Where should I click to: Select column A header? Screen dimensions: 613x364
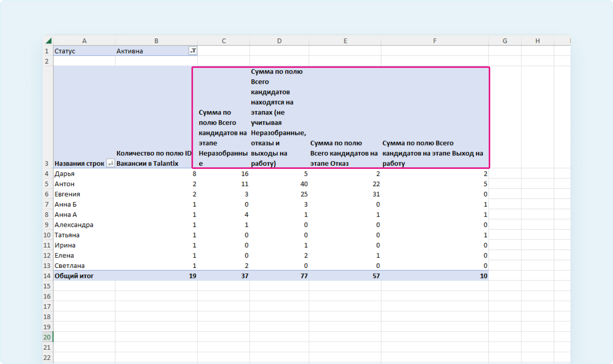(x=84, y=41)
